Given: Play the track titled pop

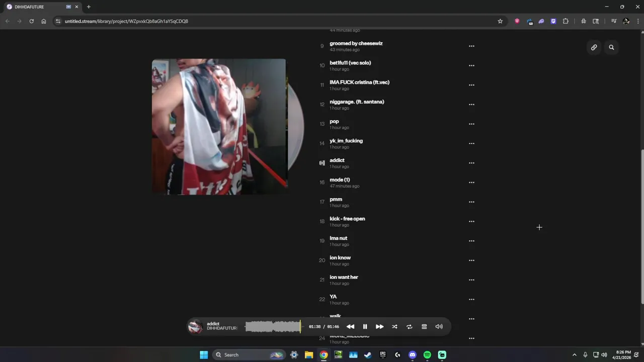Looking at the screenshot, I should [x=334, y=121].
